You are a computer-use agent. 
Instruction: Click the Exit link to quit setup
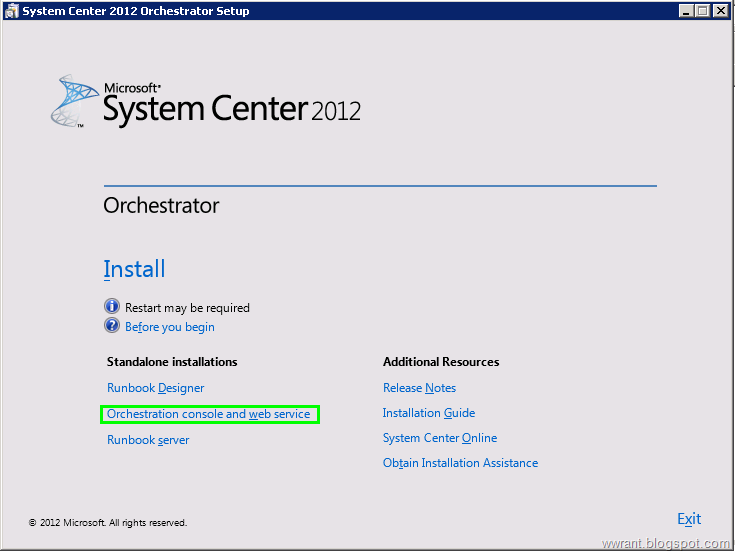689,519
